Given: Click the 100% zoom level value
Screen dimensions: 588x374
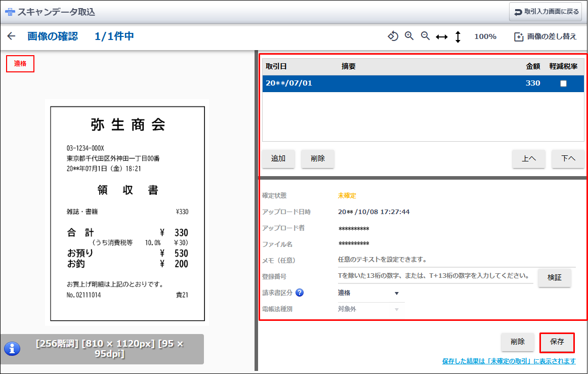Looking at the screenshot, I should coord(485,36).
